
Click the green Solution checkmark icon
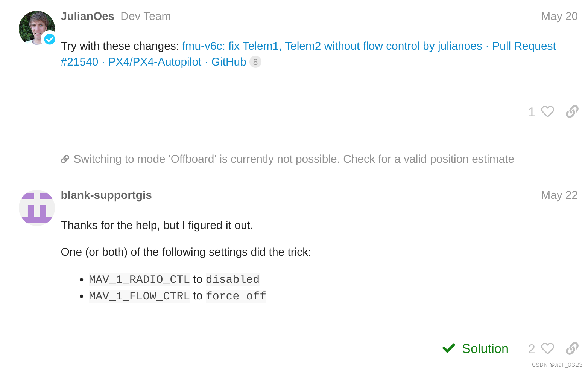coord(448,348)
